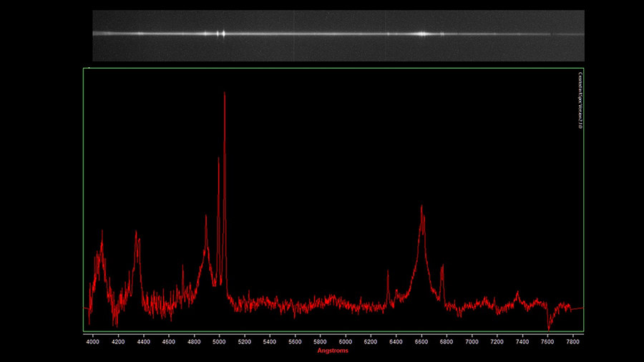Click the small peak near 6760 Angstroms

coord(442,266)
